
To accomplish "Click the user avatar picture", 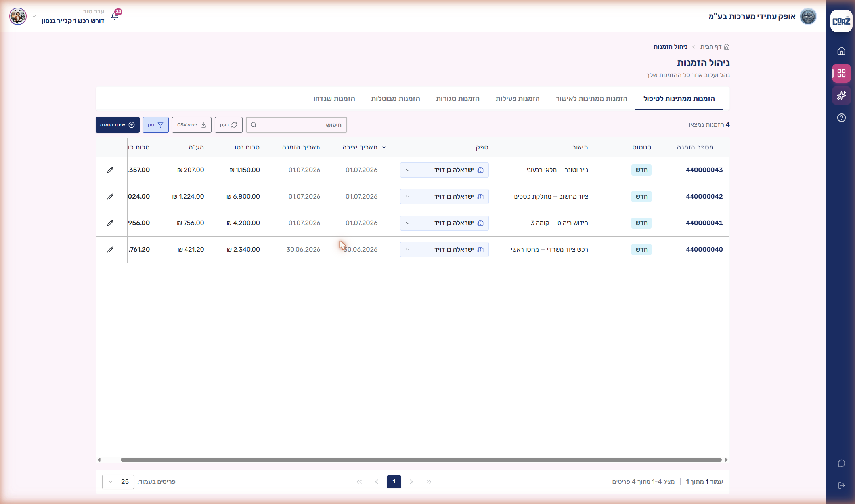I will coord(18,16).
